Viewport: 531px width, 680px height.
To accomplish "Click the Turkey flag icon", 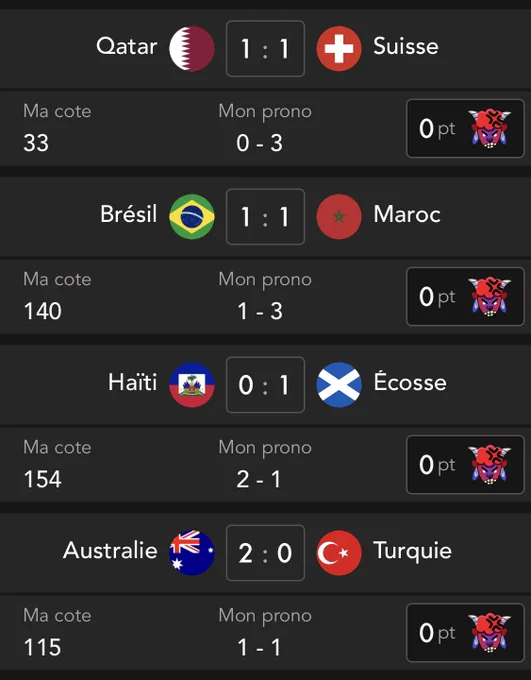I will [x=339, y=552].
